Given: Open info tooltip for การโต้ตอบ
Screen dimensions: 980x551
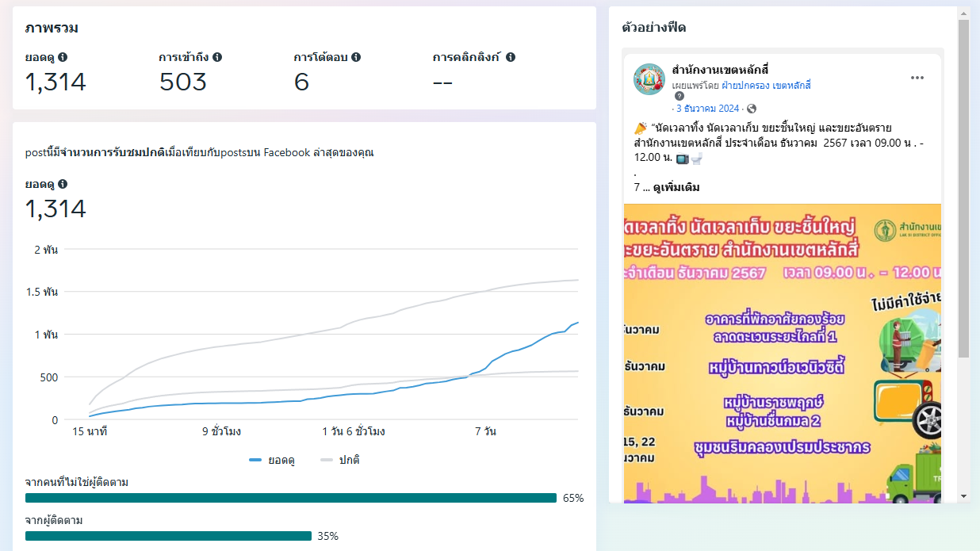Looking at the screenshot, I should click(356, 57).
